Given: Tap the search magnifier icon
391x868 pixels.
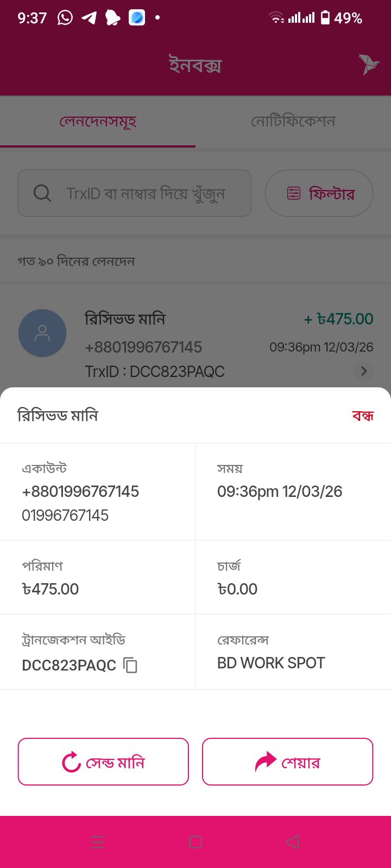Looking at the screenshot, I should (42, 193).
